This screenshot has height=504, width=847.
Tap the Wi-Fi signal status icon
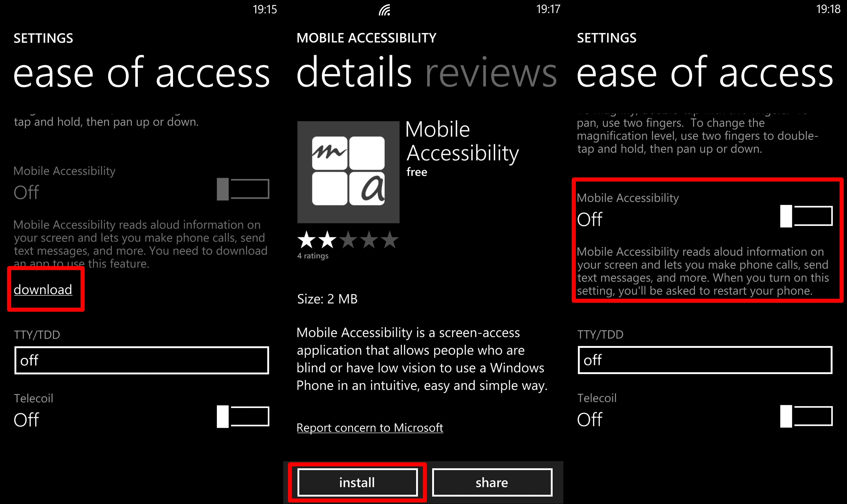point(385,10)
